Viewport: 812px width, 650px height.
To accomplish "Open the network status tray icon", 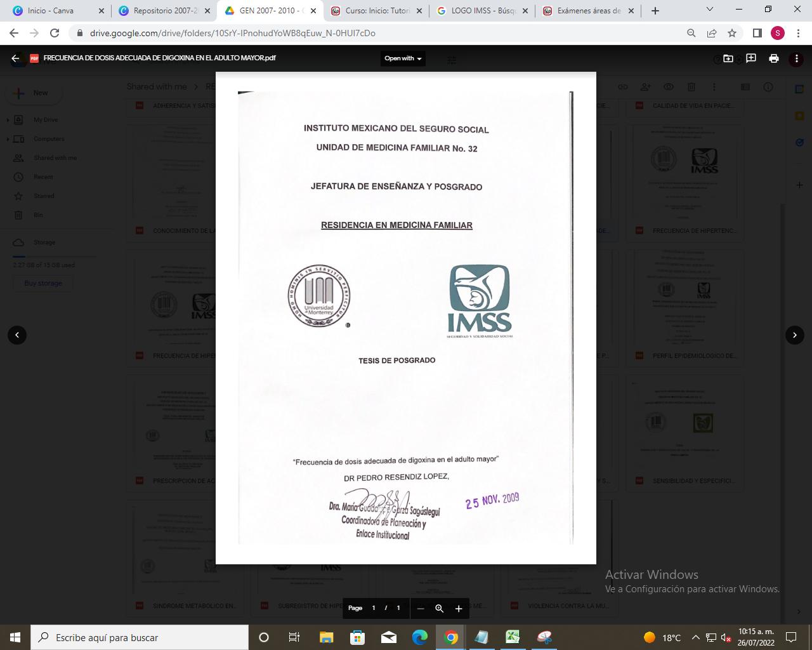I will tap(711, 637).
